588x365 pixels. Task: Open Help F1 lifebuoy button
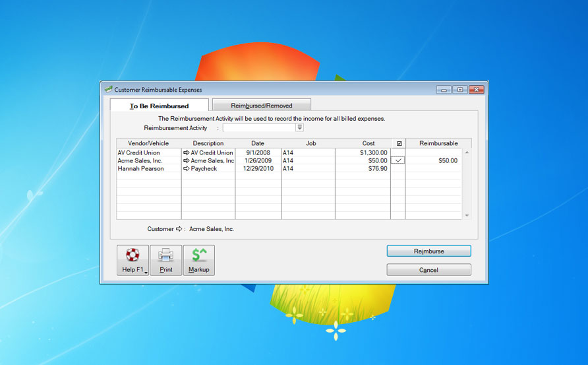point(132,260)
